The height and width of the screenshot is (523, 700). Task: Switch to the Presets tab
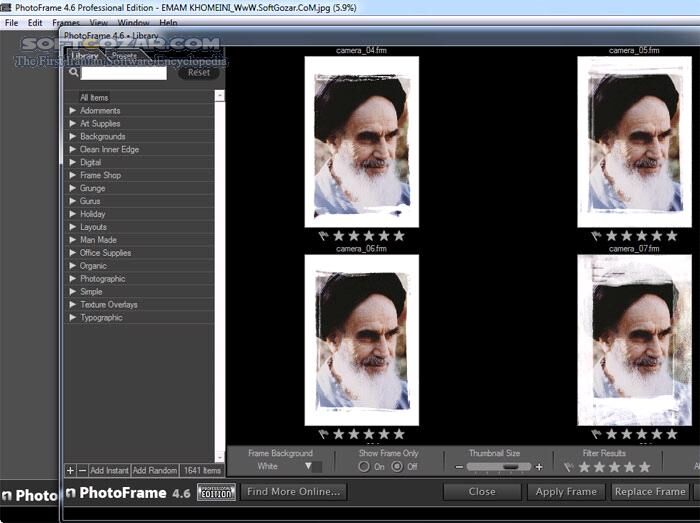[124, 57]
